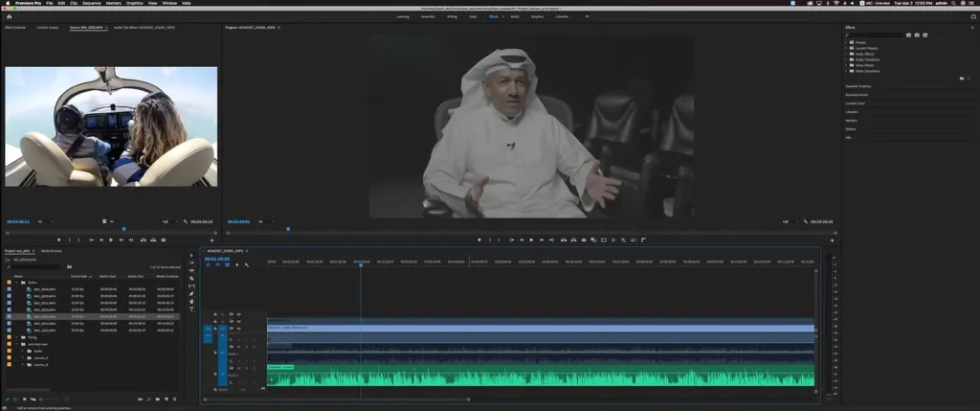Toggle snap magnet in timeline
Viewport: 980px width, 411px height.
tap(217, 264)
